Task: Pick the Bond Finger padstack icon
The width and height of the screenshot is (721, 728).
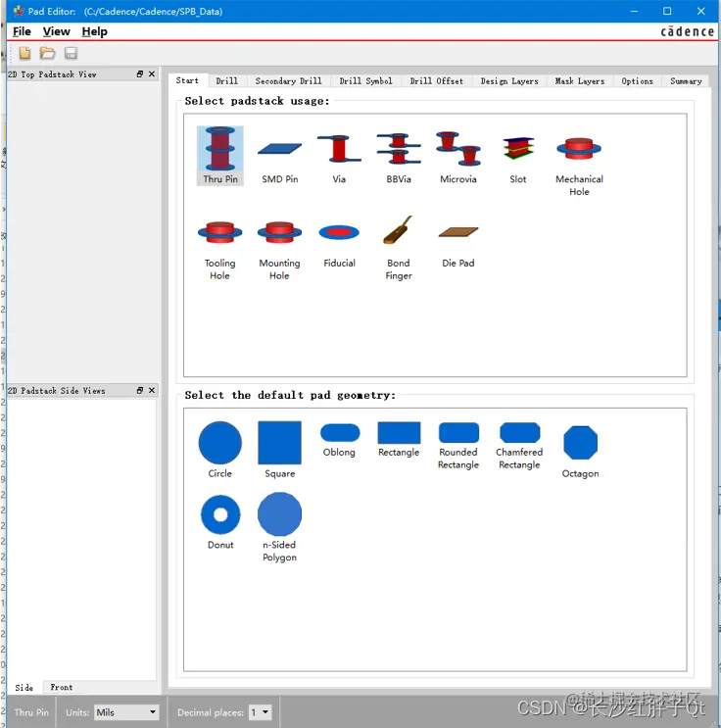Action: click(x=399, y=246)
